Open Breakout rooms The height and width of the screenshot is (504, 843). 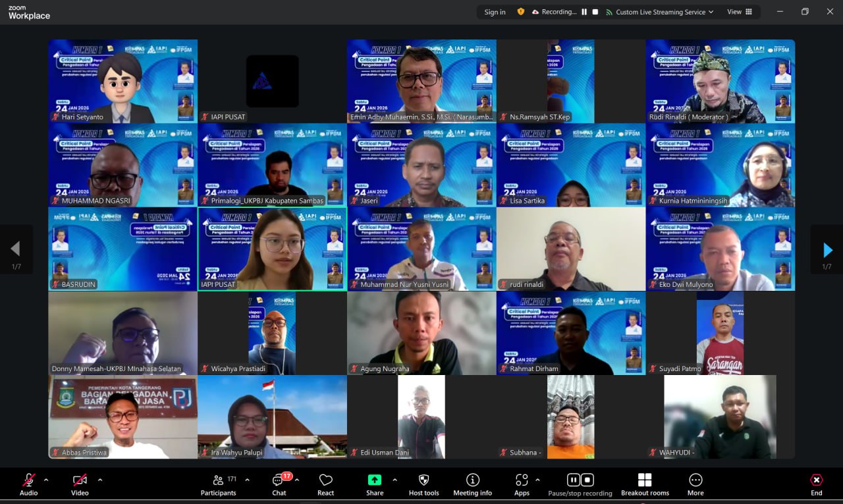(x=645, y=484)
